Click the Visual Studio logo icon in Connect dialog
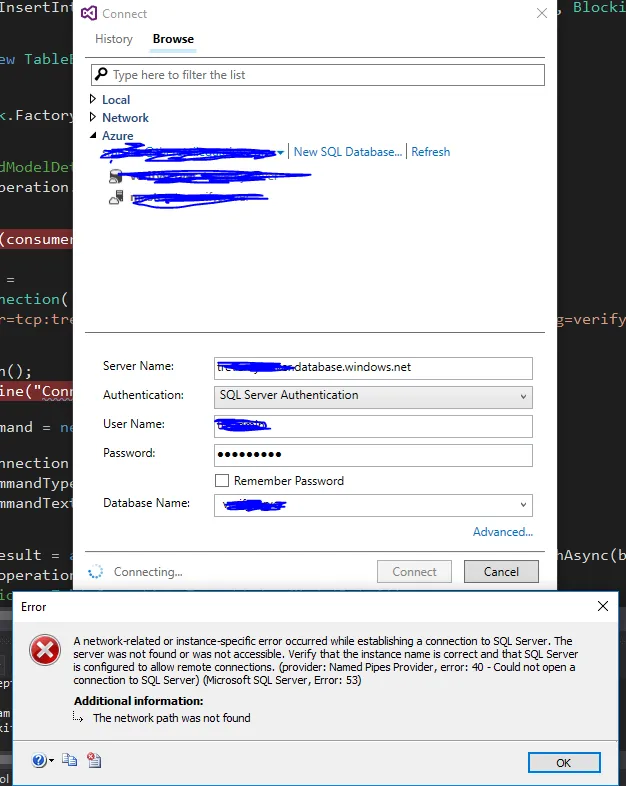This screenshot has width=626, height=786. [89, 14]
